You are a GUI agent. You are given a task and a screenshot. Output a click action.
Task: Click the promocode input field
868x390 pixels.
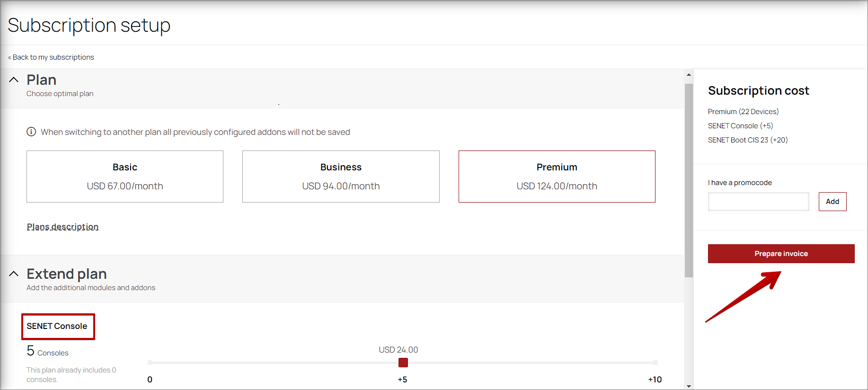(x=758, y=202)
